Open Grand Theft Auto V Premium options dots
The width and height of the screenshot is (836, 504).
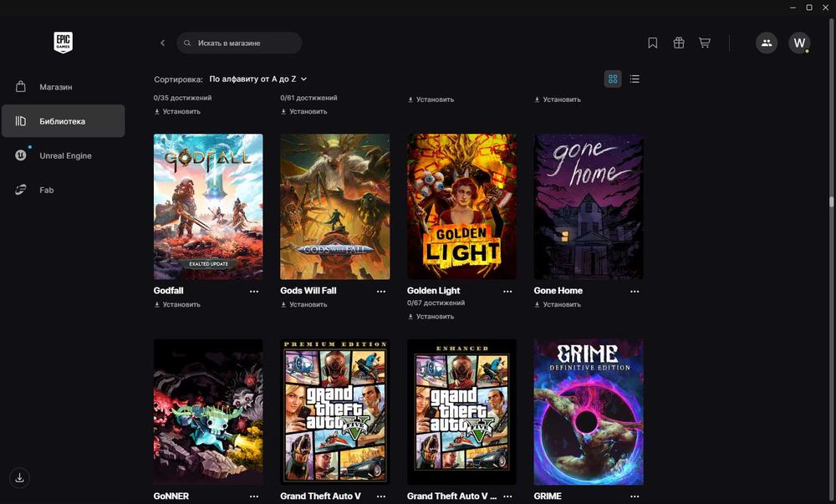pos(380,496)
